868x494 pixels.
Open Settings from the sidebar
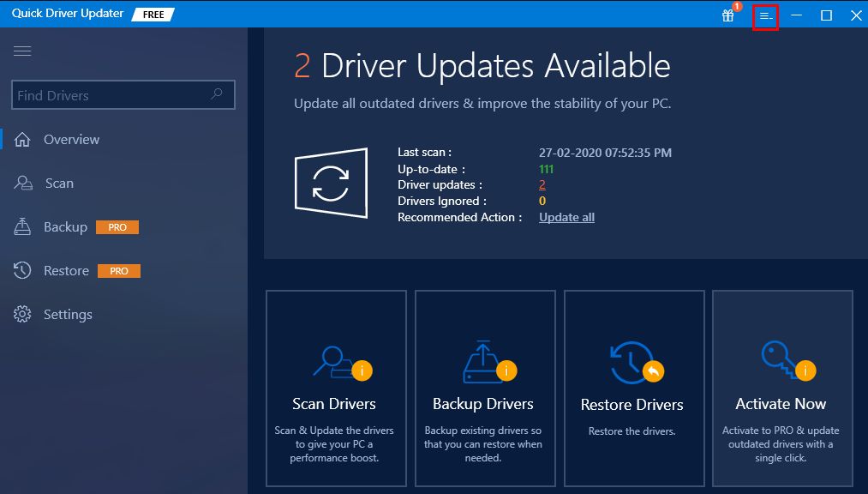pyautogui.click(x=68, y=315)
